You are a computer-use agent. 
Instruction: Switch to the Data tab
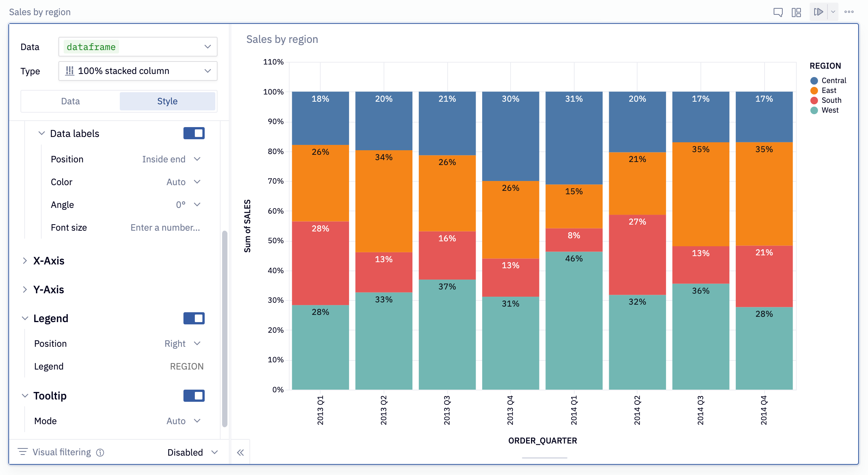(70, 101)
